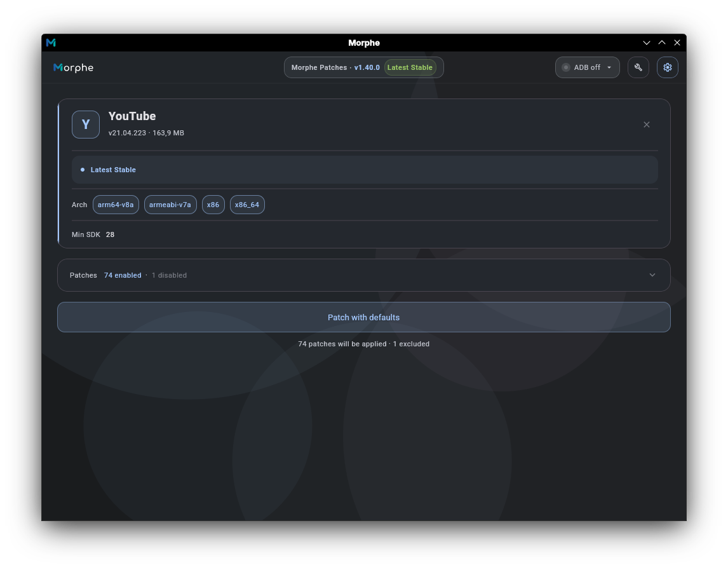Screen dimensions: 728x570
Task: Select the arm64-v8a architecture chip
Action: [x=116, y=205]
